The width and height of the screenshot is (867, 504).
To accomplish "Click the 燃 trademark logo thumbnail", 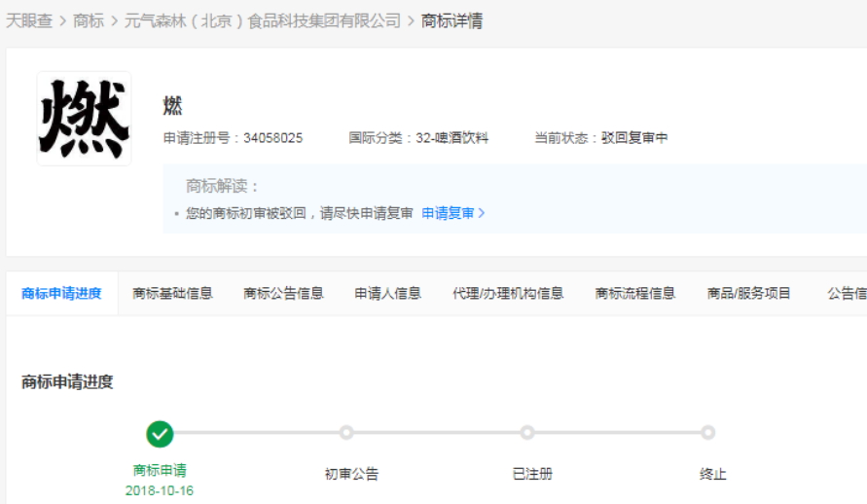I will (84, 119).
